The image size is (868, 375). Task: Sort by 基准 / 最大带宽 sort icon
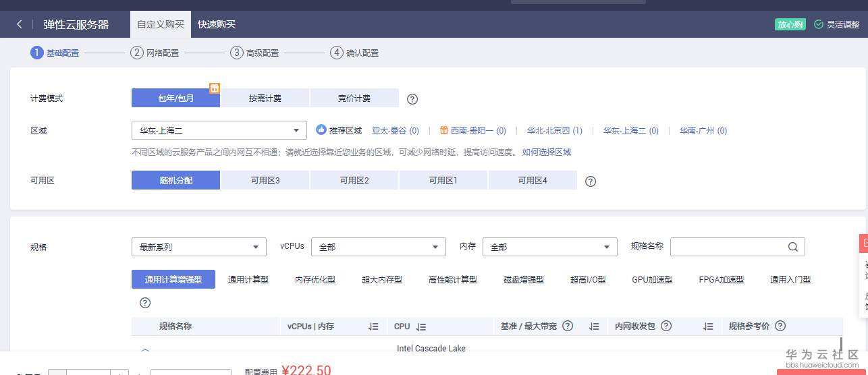(594, 326)
